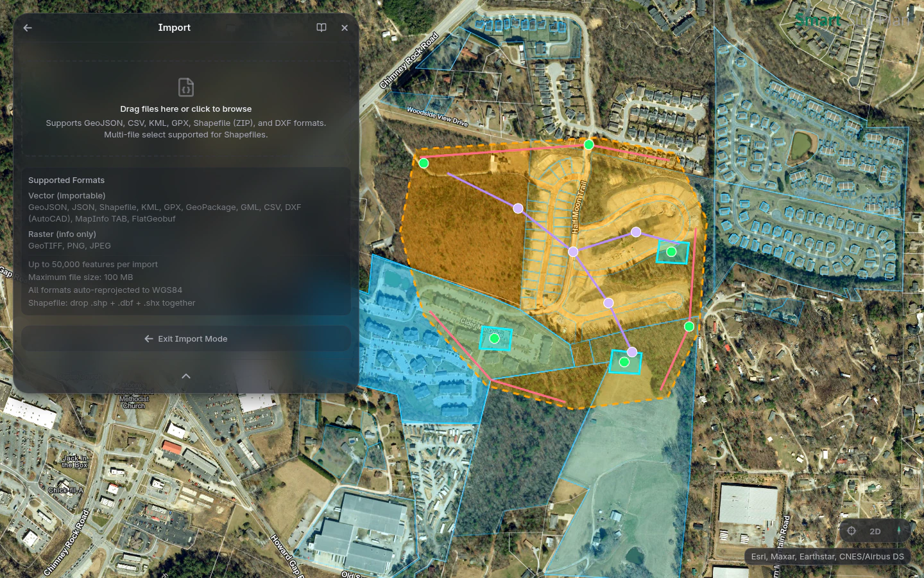
Task: Click 'Up to 50,000 features per import'
Action: pyautogui.click(x=93, y=265)
